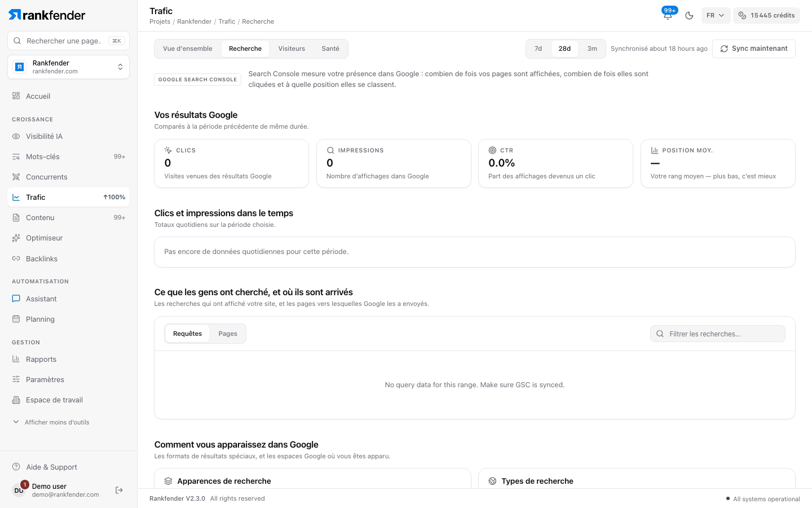The width and height of the screenshot is (812, 508).
Task: Select Trafic in the sidebar
Action: coord(68,197)
